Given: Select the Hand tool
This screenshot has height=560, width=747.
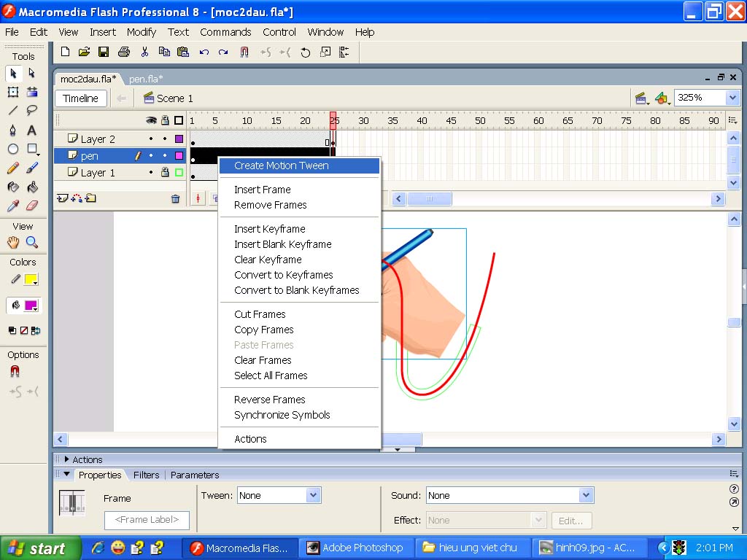Looking at the screenshot, I should click(13, 242).
